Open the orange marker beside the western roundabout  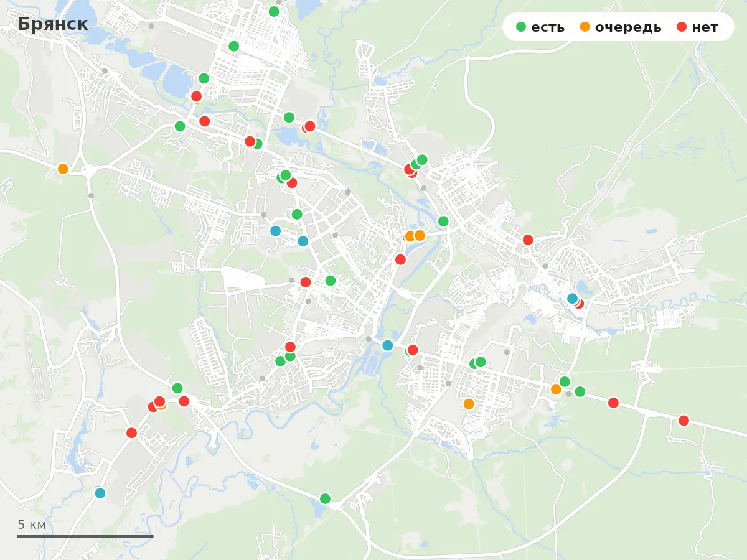pos(63,169)
